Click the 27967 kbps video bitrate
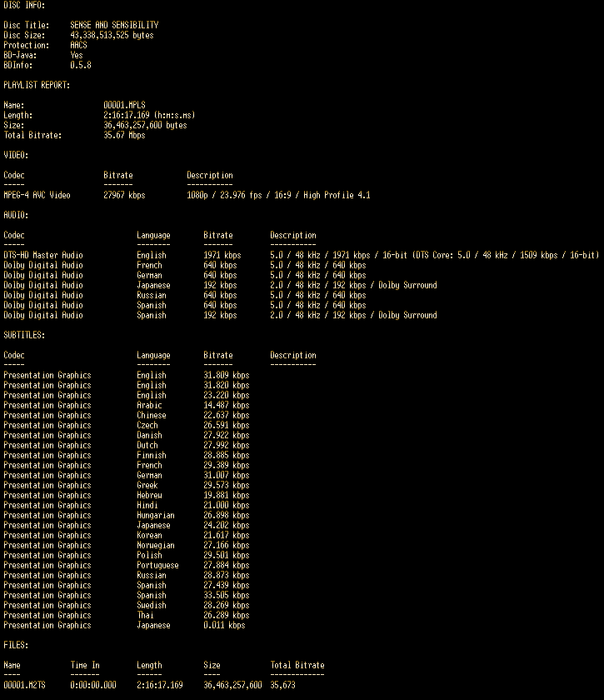 pyautogui.click(x=124, y=195)
